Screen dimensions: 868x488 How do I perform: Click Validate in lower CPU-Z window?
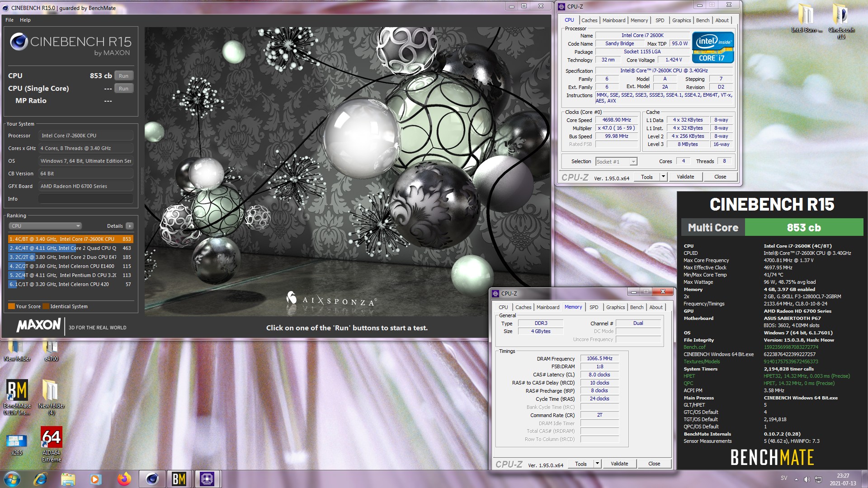(619, 464)
